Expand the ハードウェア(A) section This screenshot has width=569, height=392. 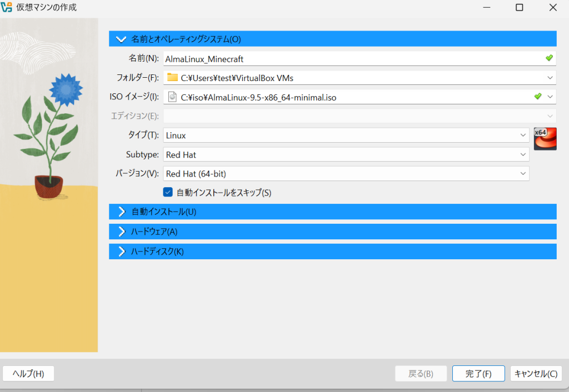point(333,232)
